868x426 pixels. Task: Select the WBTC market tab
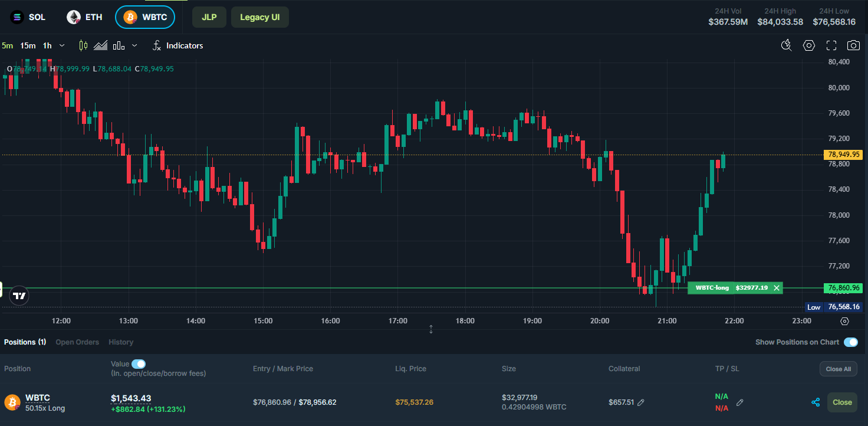145,17
